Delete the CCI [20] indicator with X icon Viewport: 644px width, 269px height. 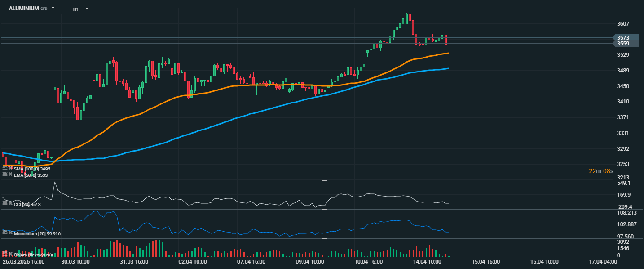pos(10,204)
